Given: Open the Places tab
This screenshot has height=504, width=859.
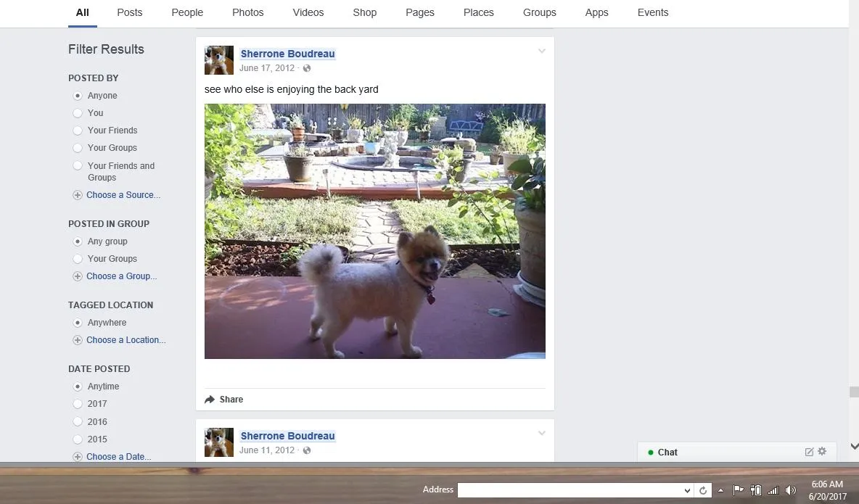Looking at the screenshot, I should (479, 12).
